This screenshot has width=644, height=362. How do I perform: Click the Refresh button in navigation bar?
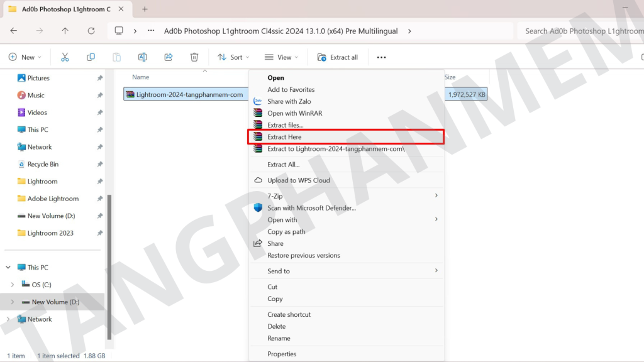tap(91, 31)
